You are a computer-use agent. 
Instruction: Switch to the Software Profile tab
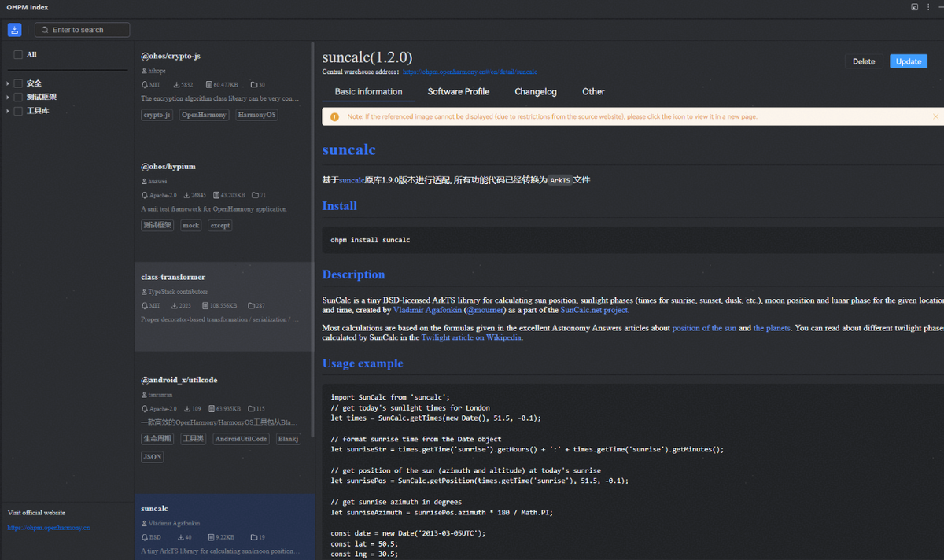(x=458, y=92)
